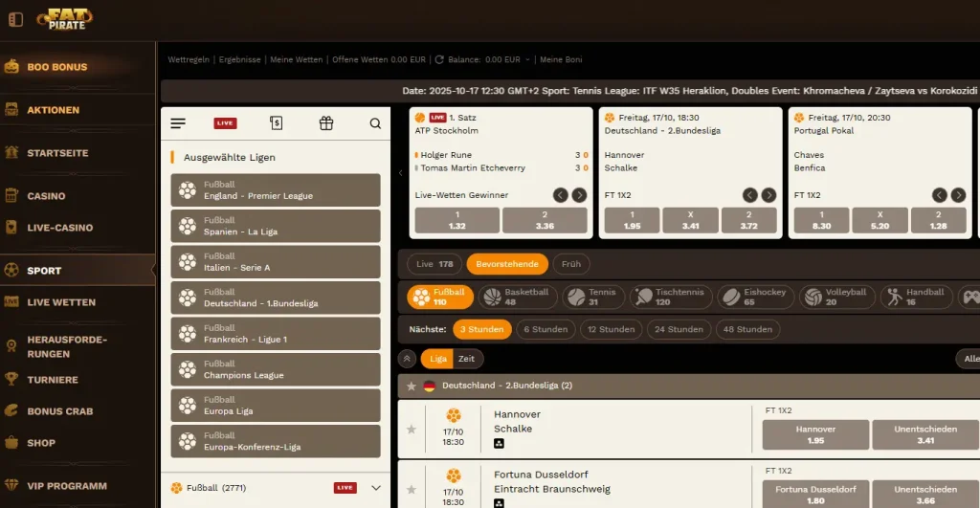Image resolution: width=980 pixels, height=508 pixels.
Task: Select England - Premier League league
Action: coord(276,190)
